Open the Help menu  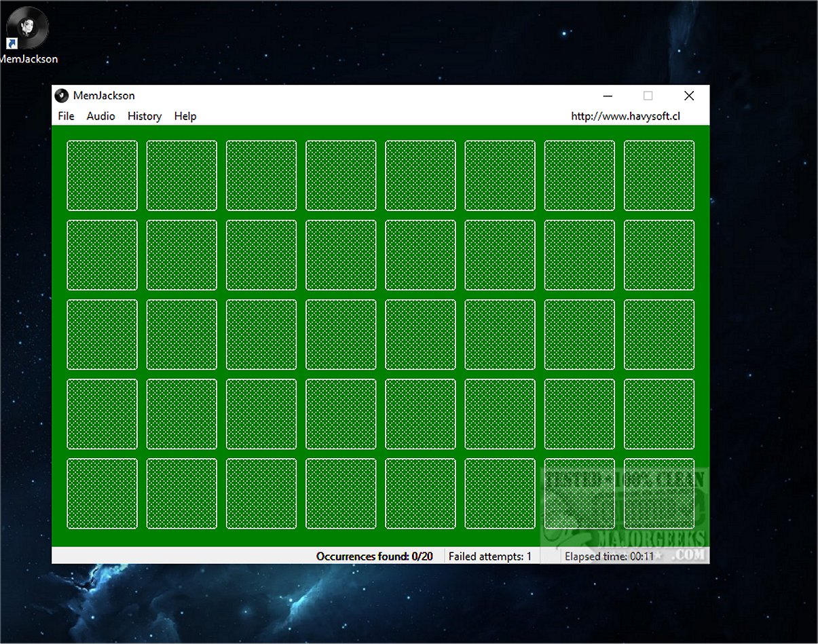pos(185,116)
